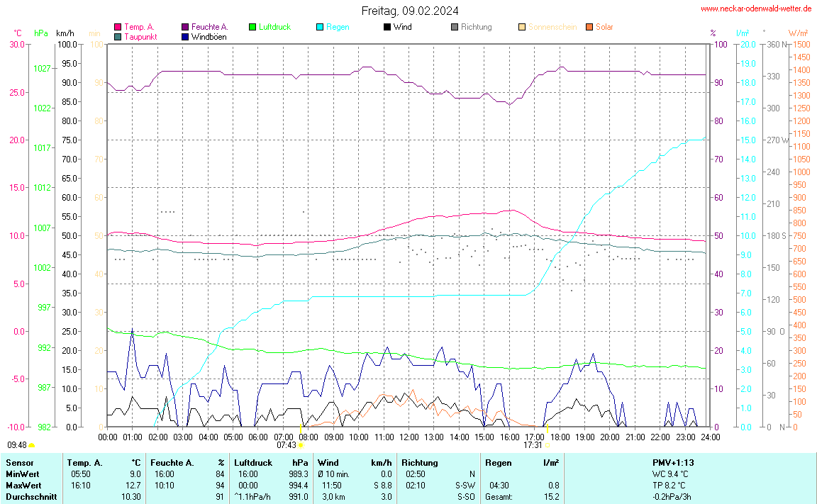Select the orange Solar legend square
Viewport: 817px width, 504px height.
pyautogui.click(x=589, y=27)
